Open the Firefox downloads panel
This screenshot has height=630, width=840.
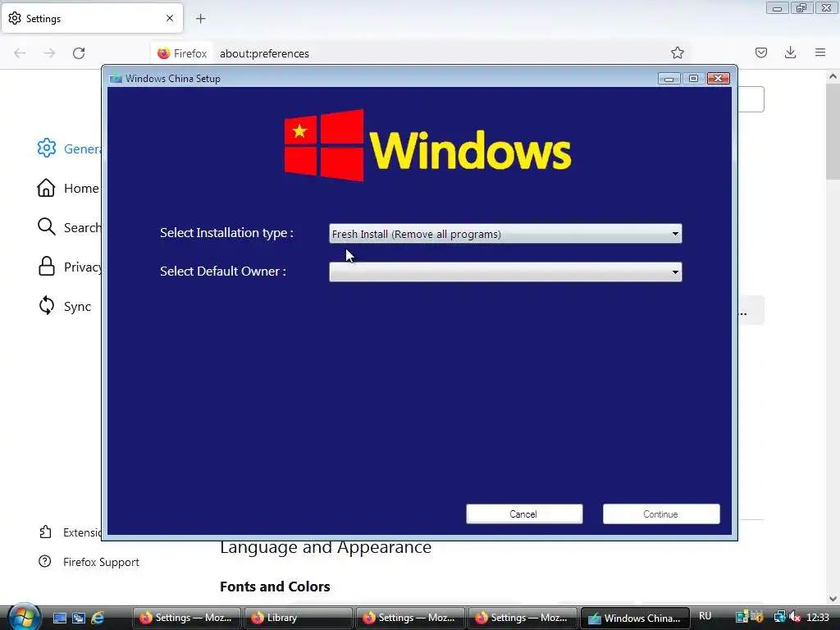[790, 52]
